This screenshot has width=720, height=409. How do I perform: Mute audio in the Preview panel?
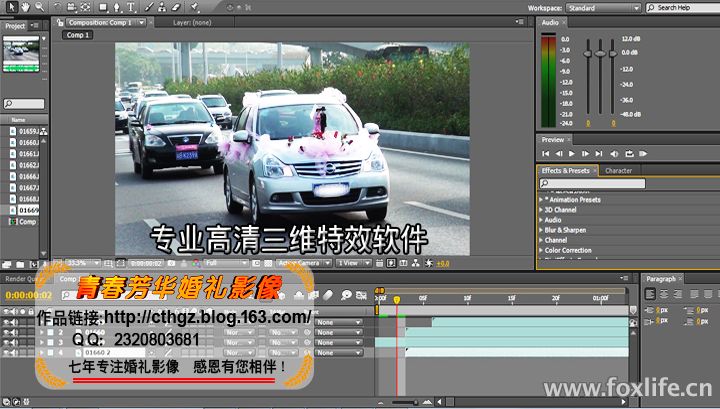pos(614,154)
